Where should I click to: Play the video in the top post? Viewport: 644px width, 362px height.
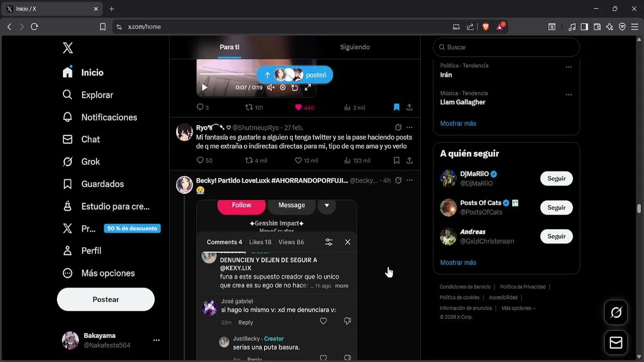pyautogui.click(x=204, y=87)
